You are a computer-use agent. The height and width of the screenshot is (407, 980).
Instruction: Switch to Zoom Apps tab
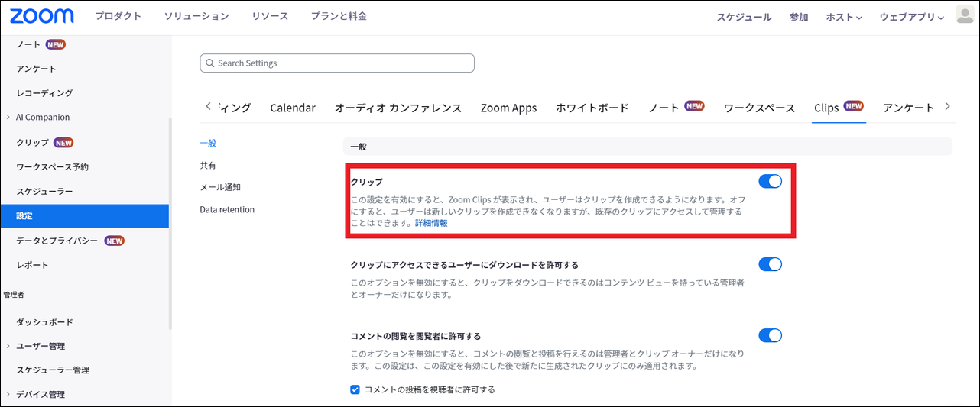tap(508, 108)
